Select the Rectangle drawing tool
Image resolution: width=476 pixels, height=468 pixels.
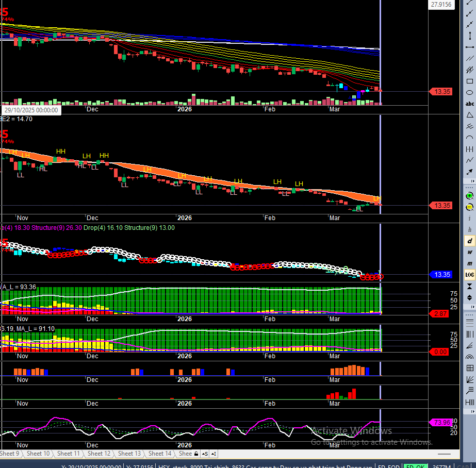click(470, 81)
